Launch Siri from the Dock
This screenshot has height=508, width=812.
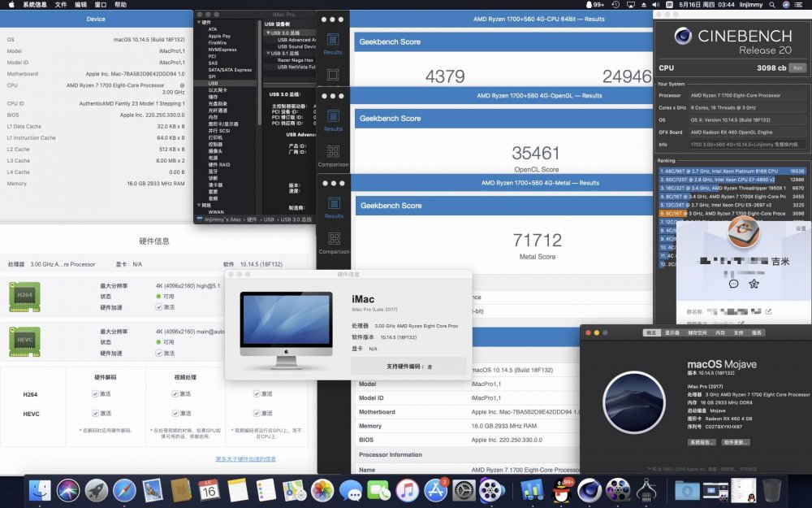click(68, 490)
